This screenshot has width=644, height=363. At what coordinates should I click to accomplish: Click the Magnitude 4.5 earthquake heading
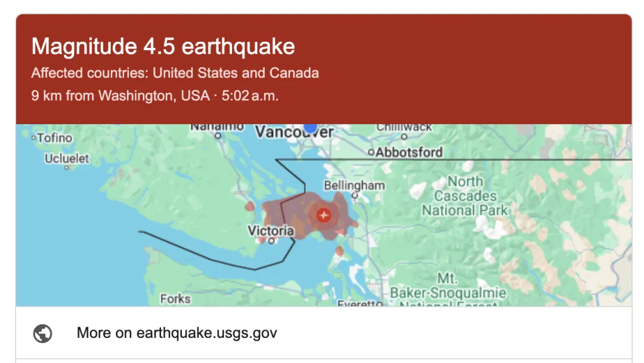[163, 46]
